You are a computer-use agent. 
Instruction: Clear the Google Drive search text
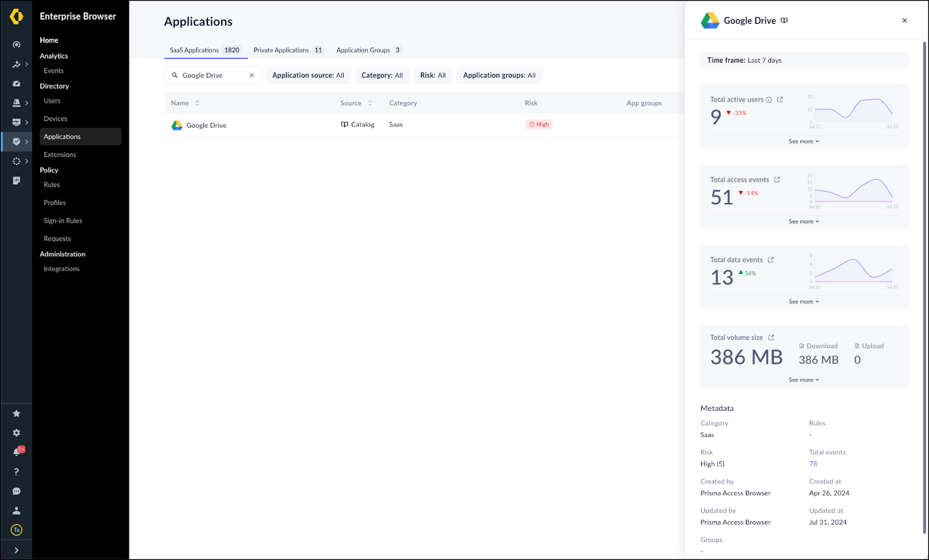[x=251, y=75]
